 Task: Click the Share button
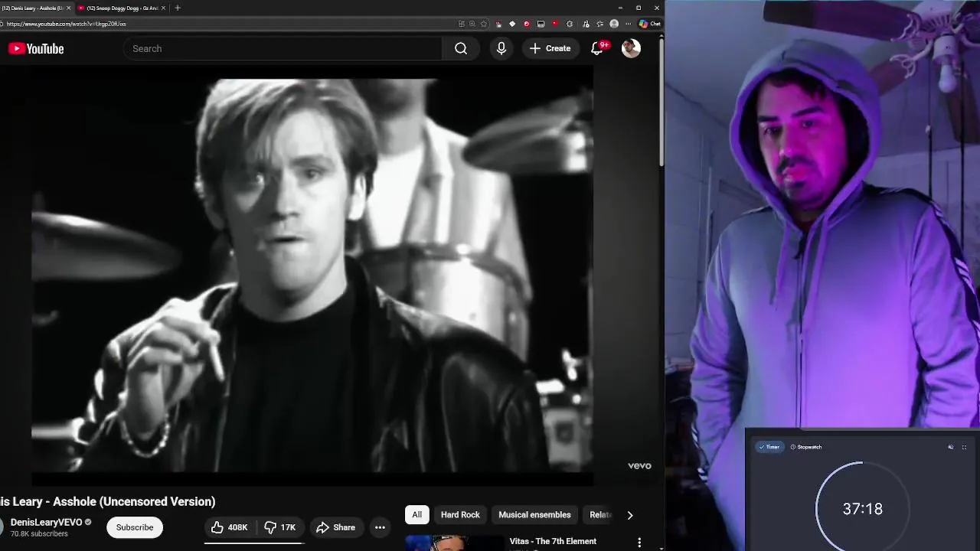click(336, 527)
